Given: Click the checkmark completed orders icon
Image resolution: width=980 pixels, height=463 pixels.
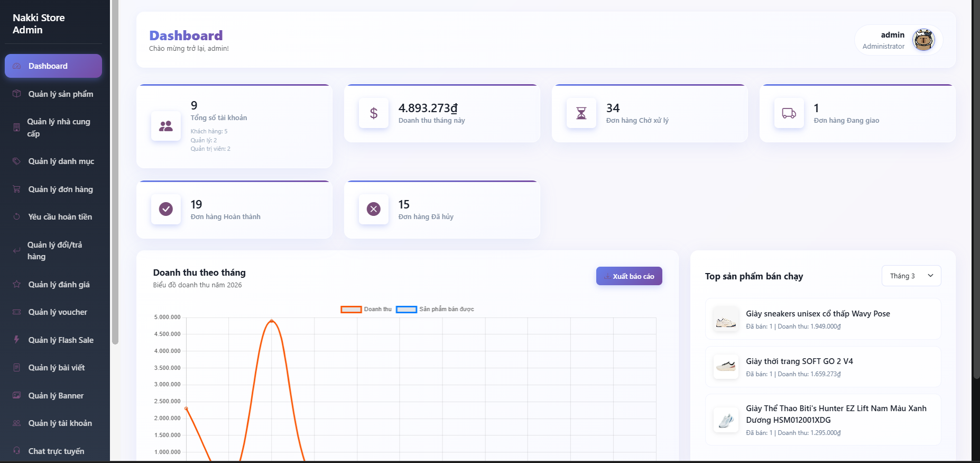Looking at the screenshot, I should [166, 210].
